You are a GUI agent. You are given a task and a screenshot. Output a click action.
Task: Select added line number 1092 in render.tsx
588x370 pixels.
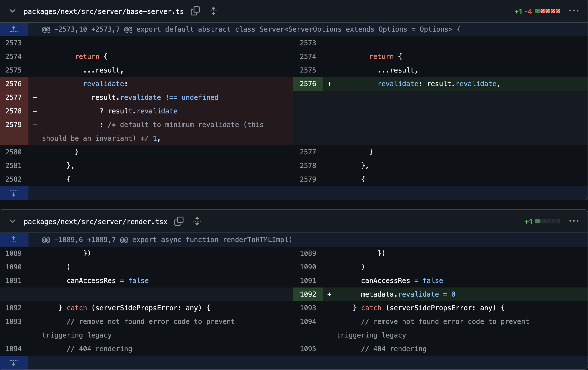pos(308,294)
